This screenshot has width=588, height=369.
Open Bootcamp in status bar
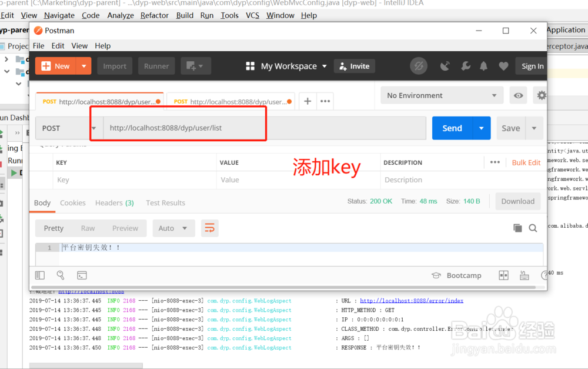(x=456, y=275)
